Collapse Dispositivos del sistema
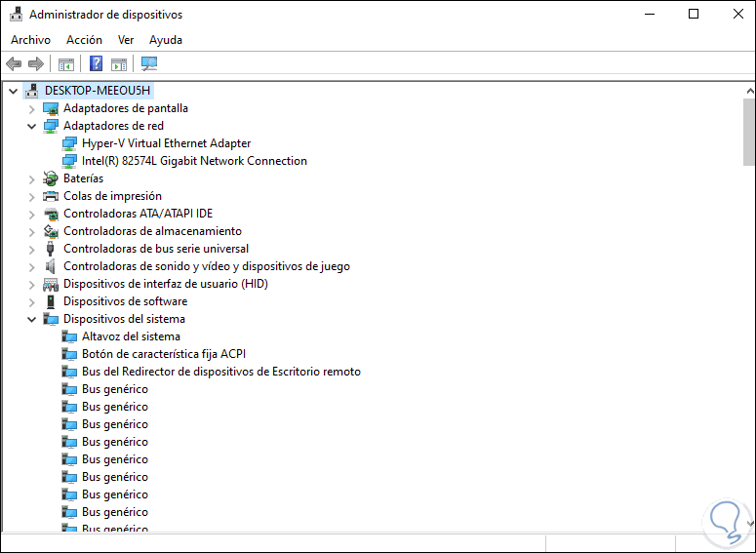The height and width of the screenshot is (553, 756). (32, 319)
